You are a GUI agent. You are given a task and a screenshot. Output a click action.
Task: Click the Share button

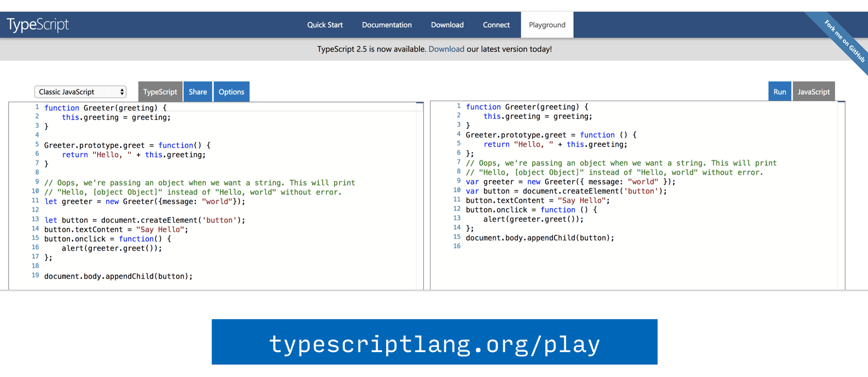coord(198,92)
